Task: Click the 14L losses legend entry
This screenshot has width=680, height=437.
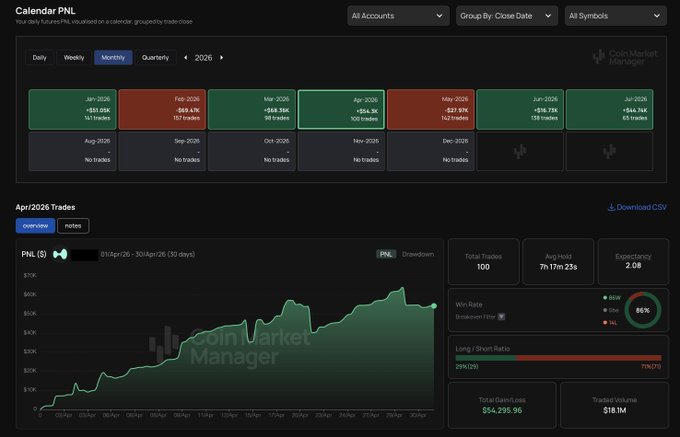Action: coord(610,323)
